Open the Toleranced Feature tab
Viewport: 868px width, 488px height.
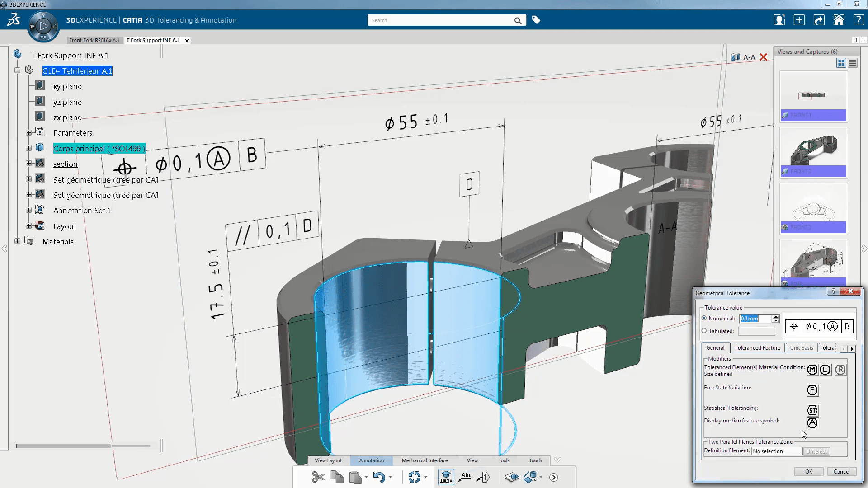point(757,348)
